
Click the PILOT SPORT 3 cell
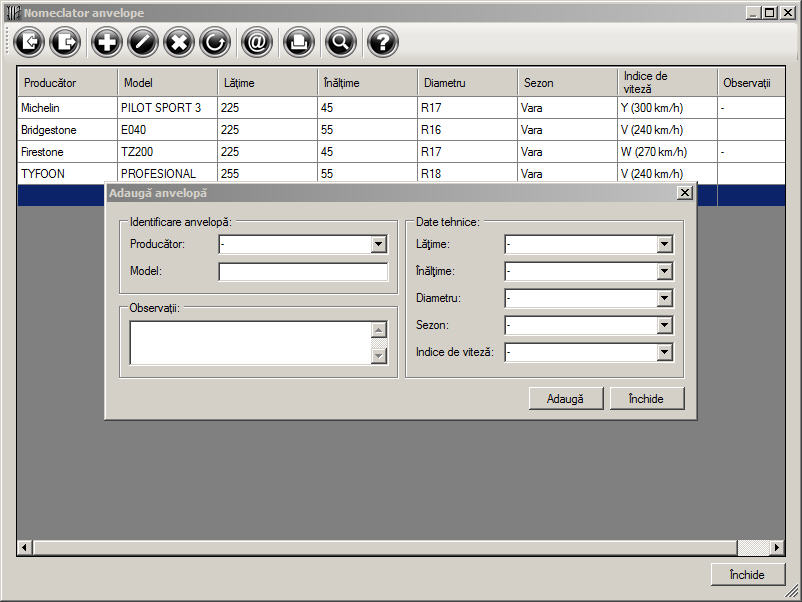pos(168,108)
